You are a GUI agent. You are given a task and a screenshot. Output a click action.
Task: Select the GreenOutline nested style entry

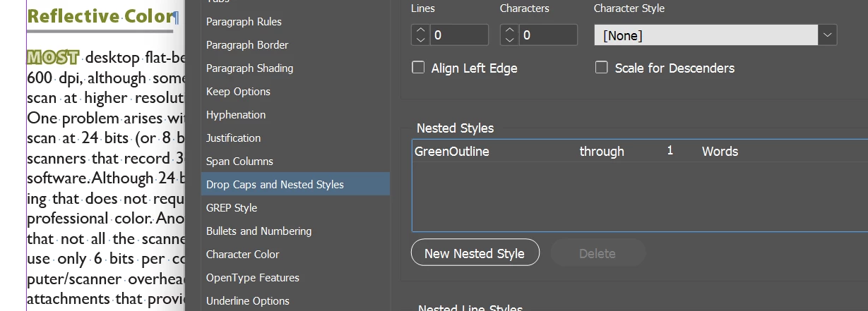tap(452, 152)
